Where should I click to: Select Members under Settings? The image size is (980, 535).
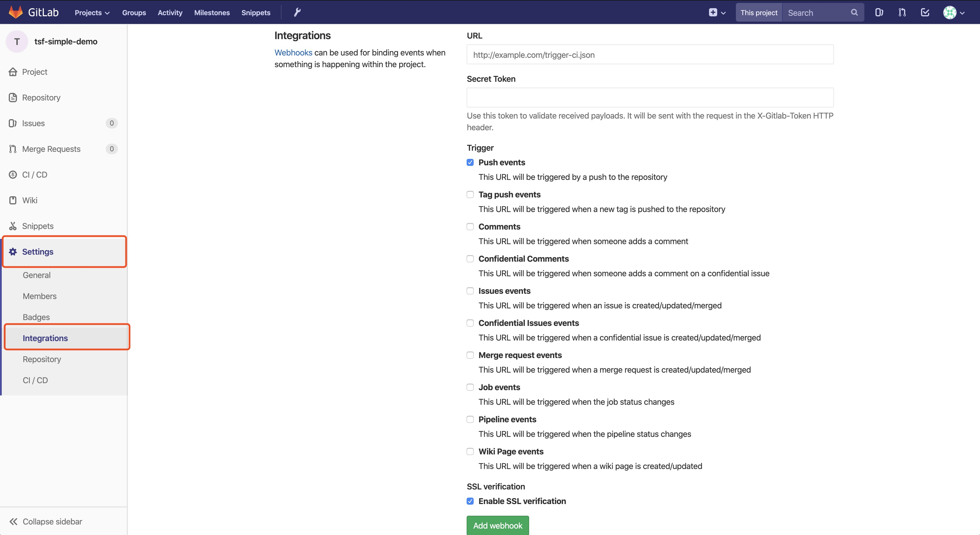[39, 296]
